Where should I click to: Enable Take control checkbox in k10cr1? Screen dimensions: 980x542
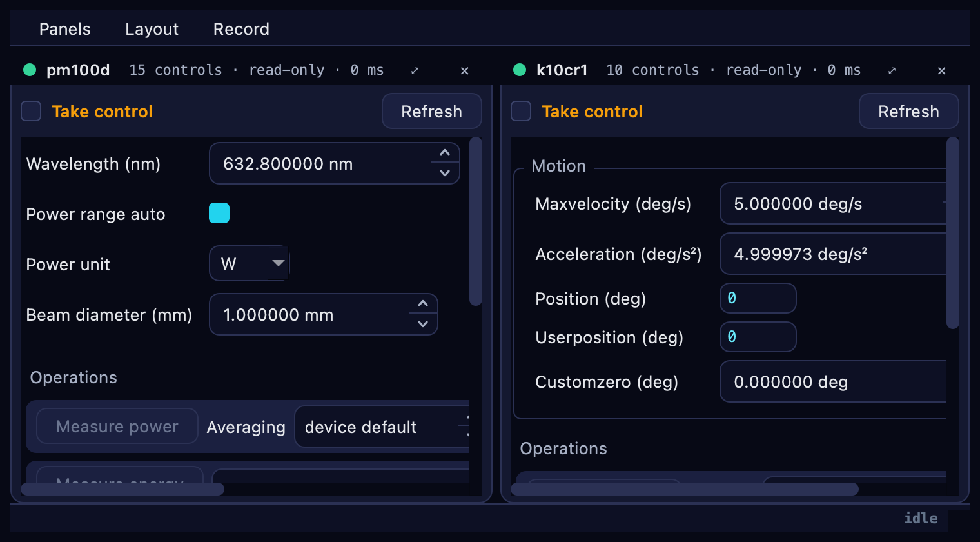pyautogui.click(x=521, y=111)
